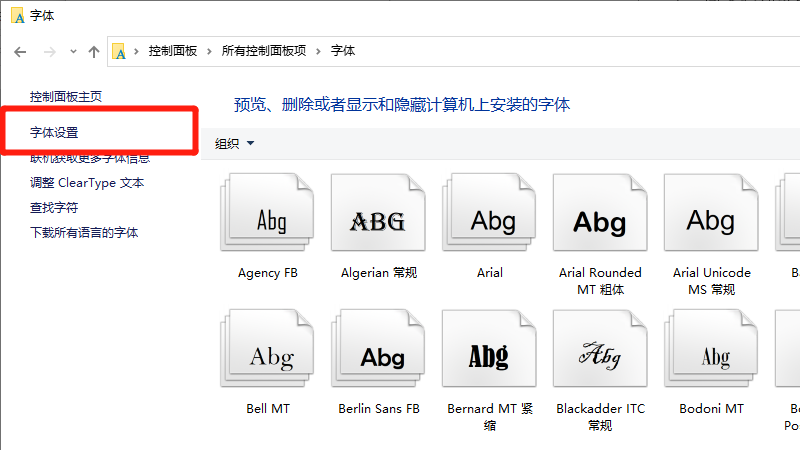The width and height of the screenshot is (800, 450).
Task: Select the 字体 breadcrumb
Action: [x=343, y=51]
